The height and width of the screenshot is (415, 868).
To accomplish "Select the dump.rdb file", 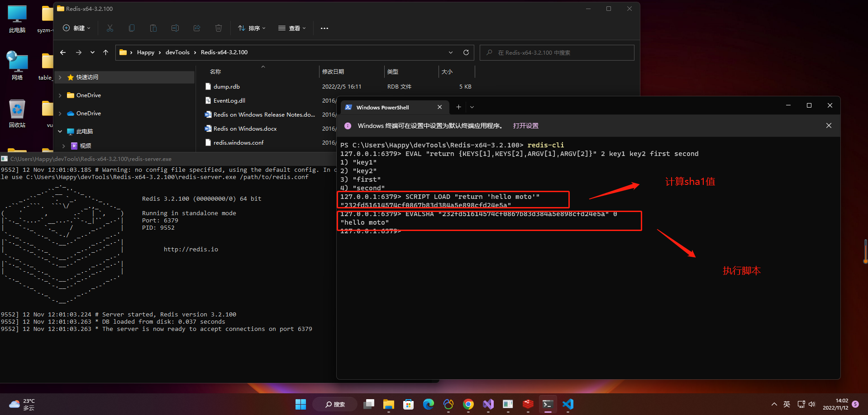I will [x=226, y=86].
